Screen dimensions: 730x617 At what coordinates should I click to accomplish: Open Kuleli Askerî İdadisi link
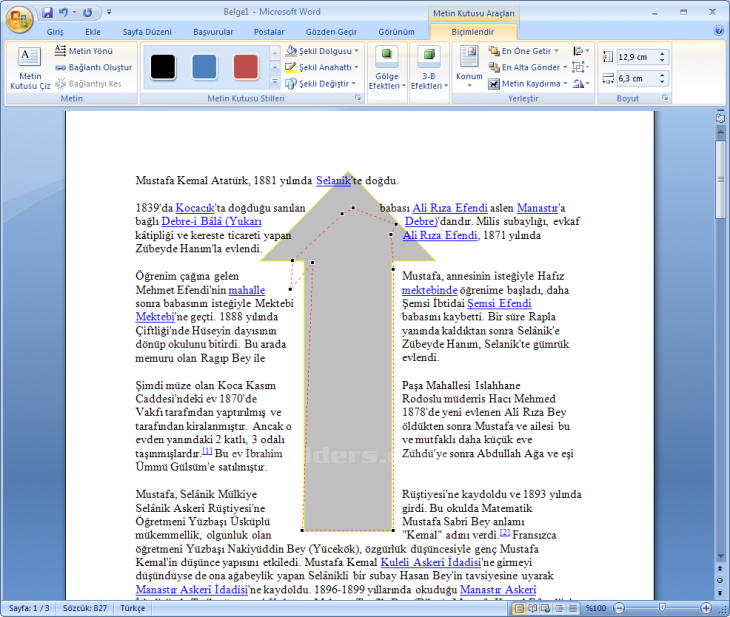431,563
